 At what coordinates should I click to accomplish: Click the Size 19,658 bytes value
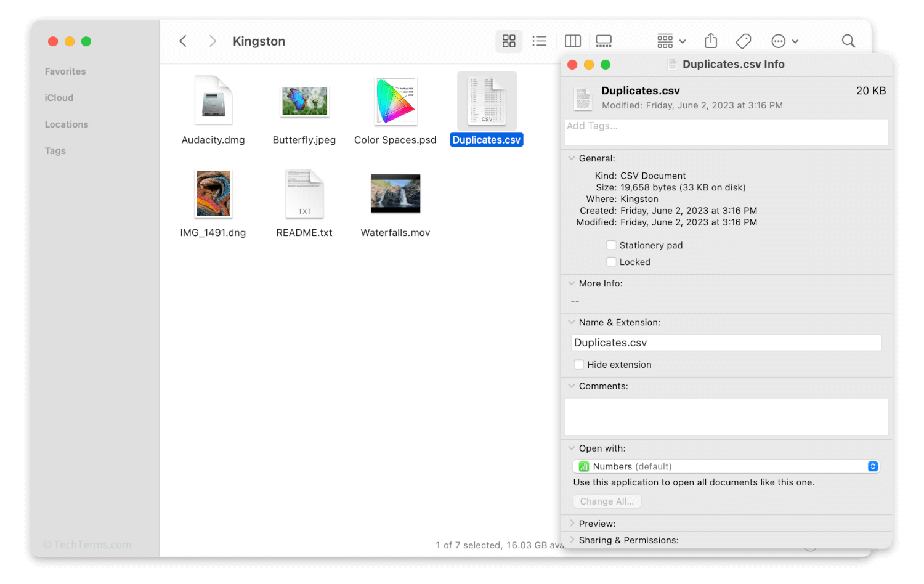point(683,187)
